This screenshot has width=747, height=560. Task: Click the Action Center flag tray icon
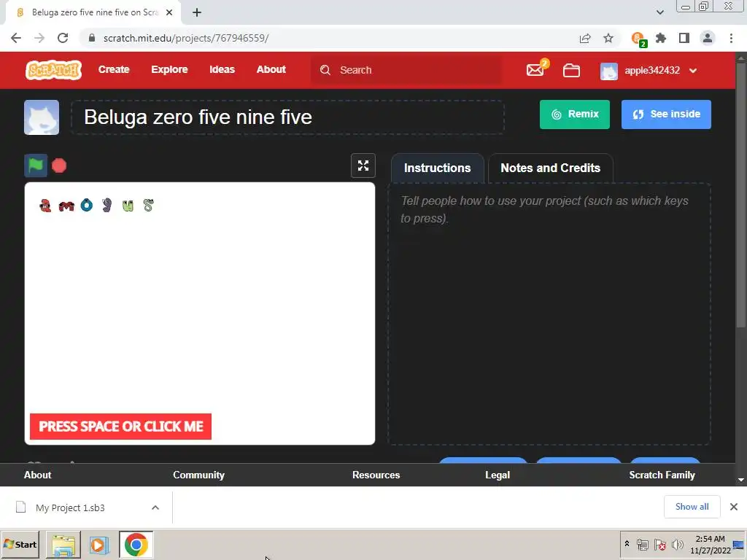click(x=659, y=545)
